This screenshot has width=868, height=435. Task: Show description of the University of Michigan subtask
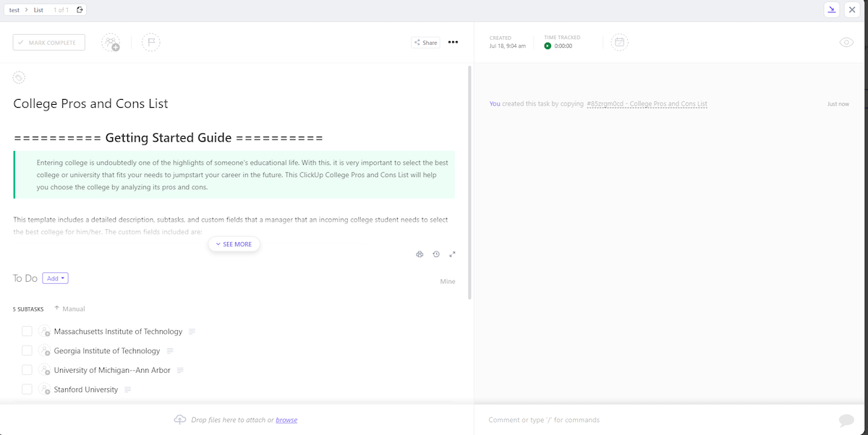click(180, 370)
